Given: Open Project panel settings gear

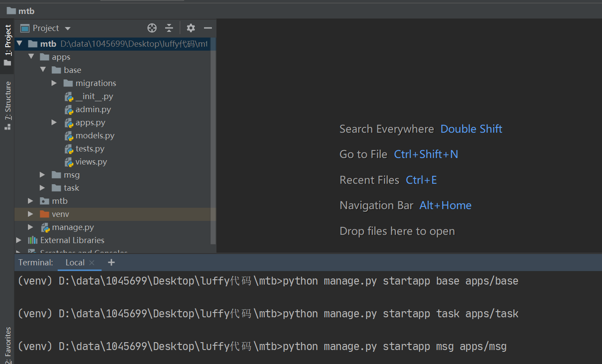Looking at the screenshot, I should point(191,28).
